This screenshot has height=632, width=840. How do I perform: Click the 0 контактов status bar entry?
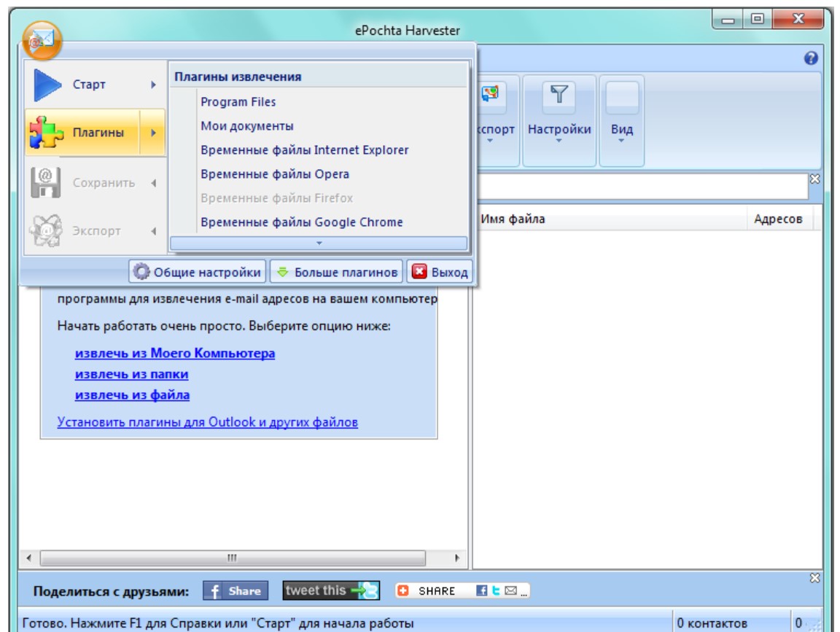point(712,623)
